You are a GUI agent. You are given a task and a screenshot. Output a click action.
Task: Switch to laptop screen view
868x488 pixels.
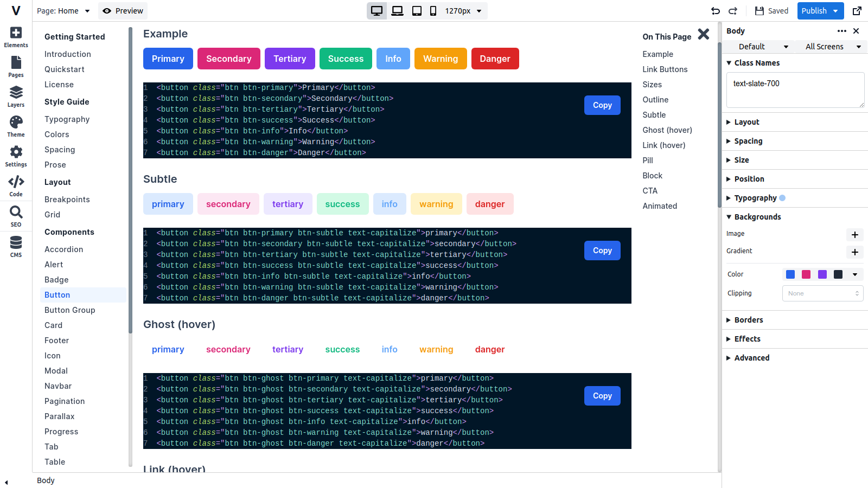pyautogui.click(x=398, y=11)
